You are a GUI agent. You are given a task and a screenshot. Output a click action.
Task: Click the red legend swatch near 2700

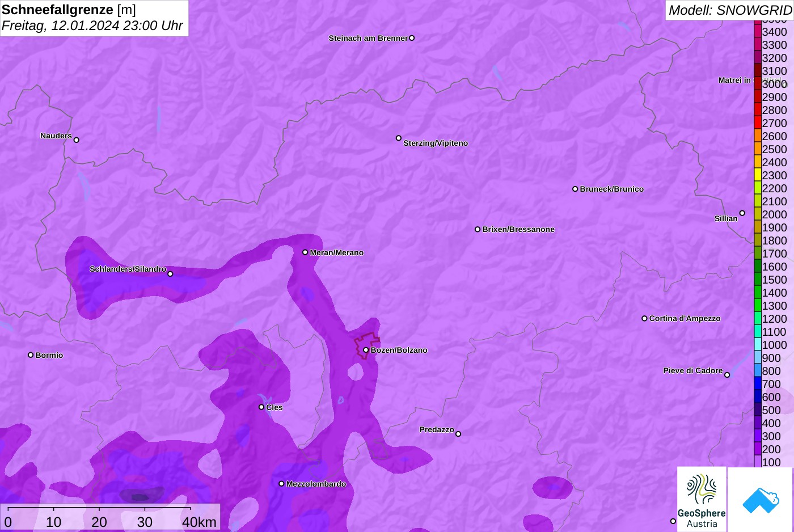pyautogui.click(x=758, y=123)
